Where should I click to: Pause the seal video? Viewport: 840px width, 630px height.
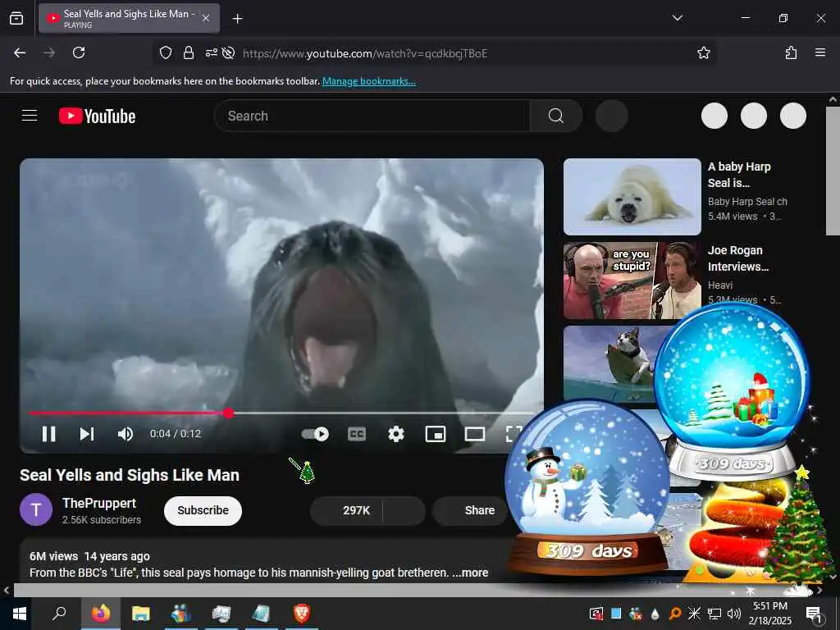48,434
